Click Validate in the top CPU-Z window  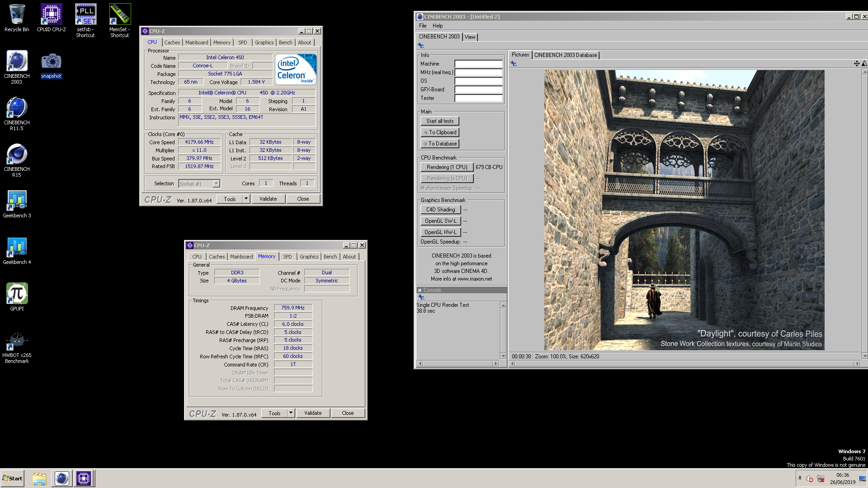(x=268, y=199)
